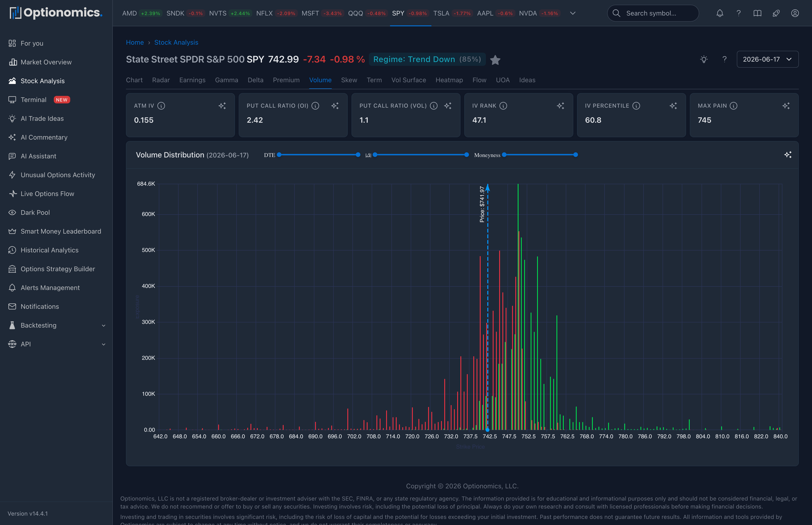The width and height of the screenshot is (812, 525).
Task: Click the delta slider right handle
Action: [x=466, y=155]
